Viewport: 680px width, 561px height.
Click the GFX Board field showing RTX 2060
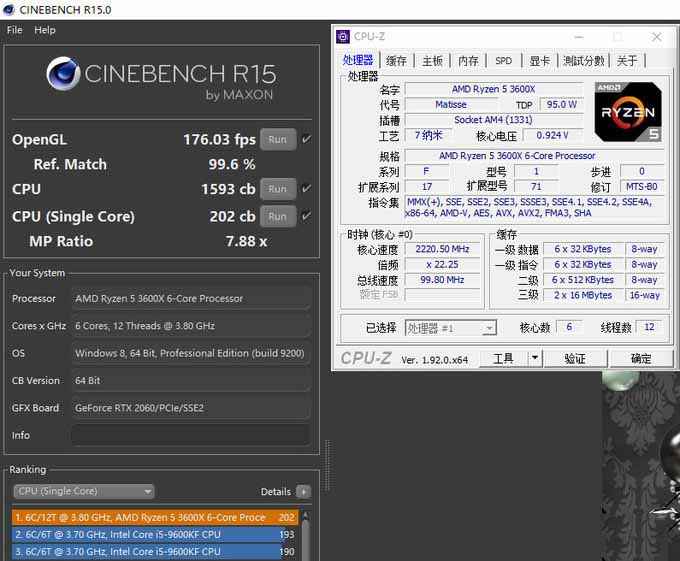pos(191,408)
